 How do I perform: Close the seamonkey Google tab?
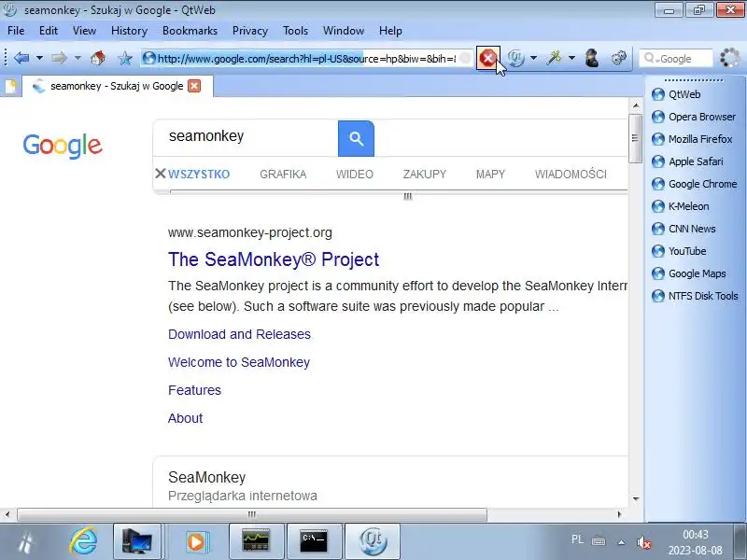(x=194, y=86)
